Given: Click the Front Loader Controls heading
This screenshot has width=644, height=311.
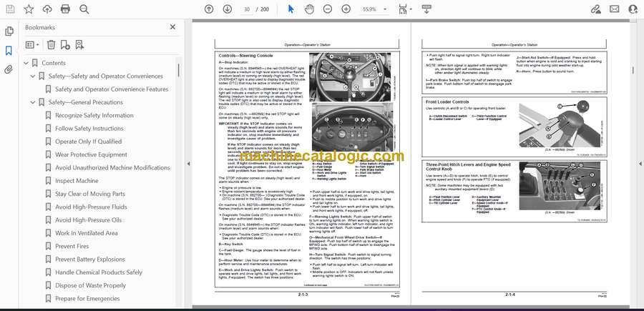Looking at the screenshot, I should (447, 102).
